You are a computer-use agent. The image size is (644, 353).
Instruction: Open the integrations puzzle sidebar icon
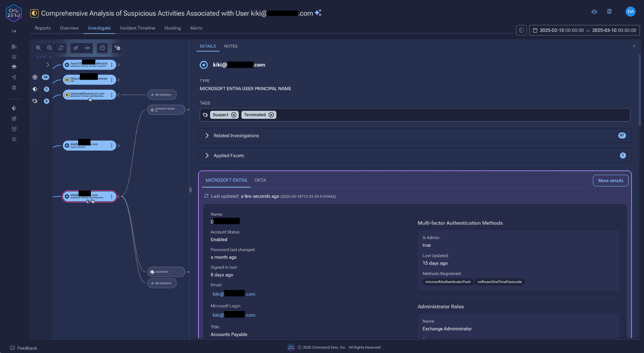14,119
